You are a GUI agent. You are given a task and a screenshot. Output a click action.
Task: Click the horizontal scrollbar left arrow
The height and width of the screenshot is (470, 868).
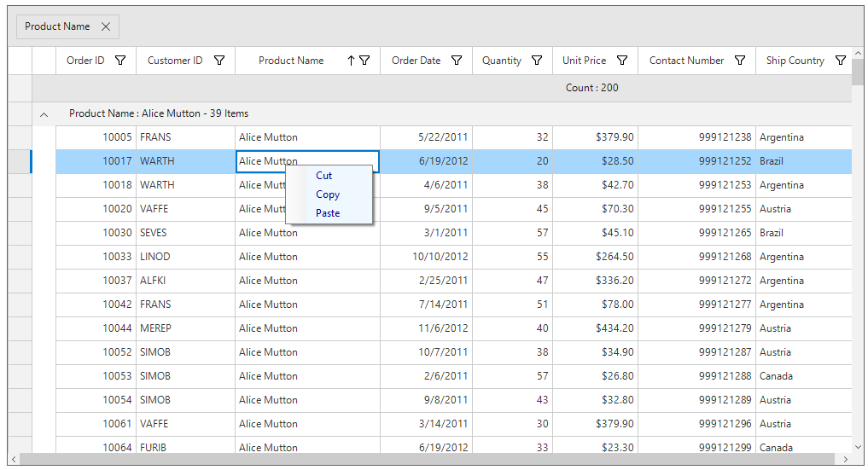point(14,459)
